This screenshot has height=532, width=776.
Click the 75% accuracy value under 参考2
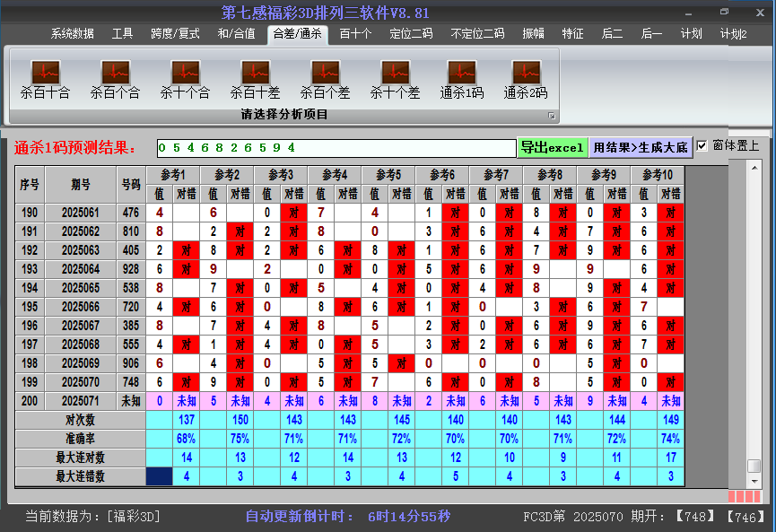click(x=240, y=439)
